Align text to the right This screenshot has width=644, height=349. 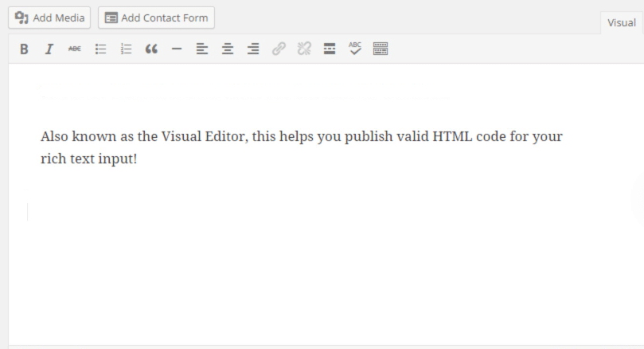tap(253, 49)
